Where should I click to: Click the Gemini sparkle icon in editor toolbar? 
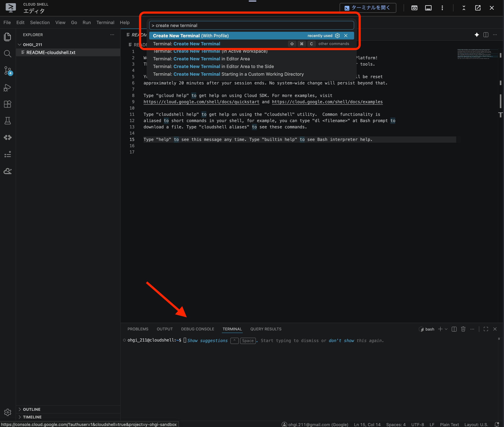pos(477,35)
